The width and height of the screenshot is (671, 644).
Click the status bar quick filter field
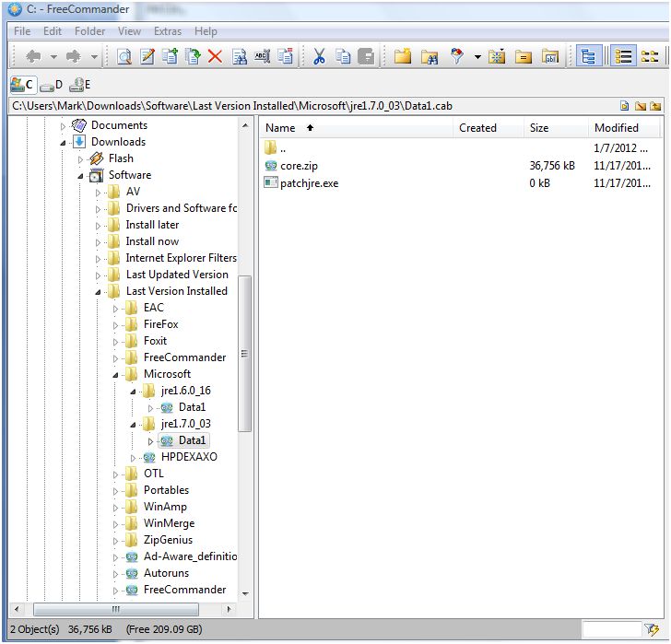(612, 629)
